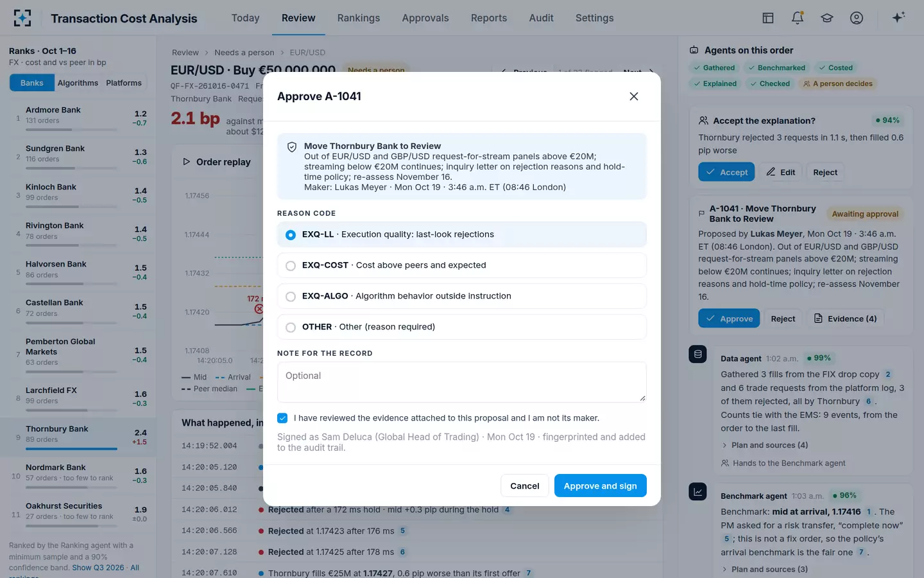The height and width of the screenshot is (578, 924).
Task: Select the Ardmore Bank ranking row
Action: point(78,118)
